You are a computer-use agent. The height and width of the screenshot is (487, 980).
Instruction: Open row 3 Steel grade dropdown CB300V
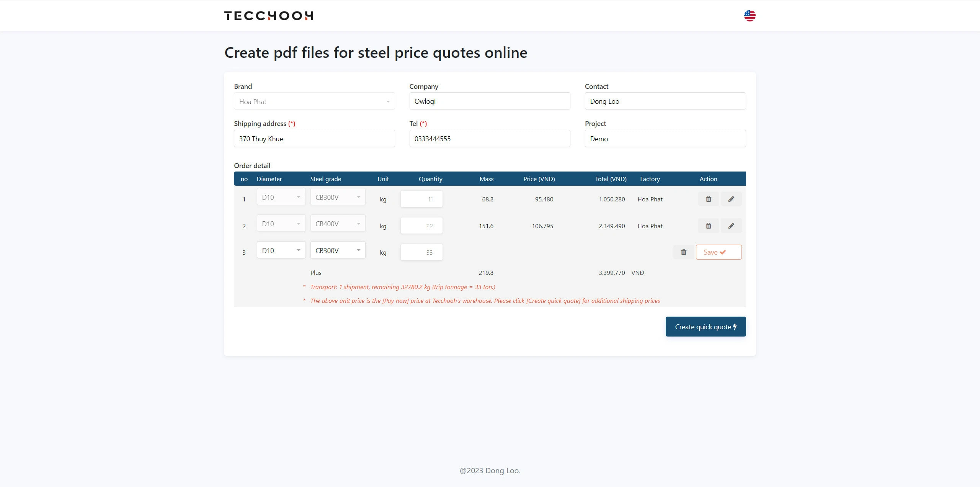tap(337, 250)
